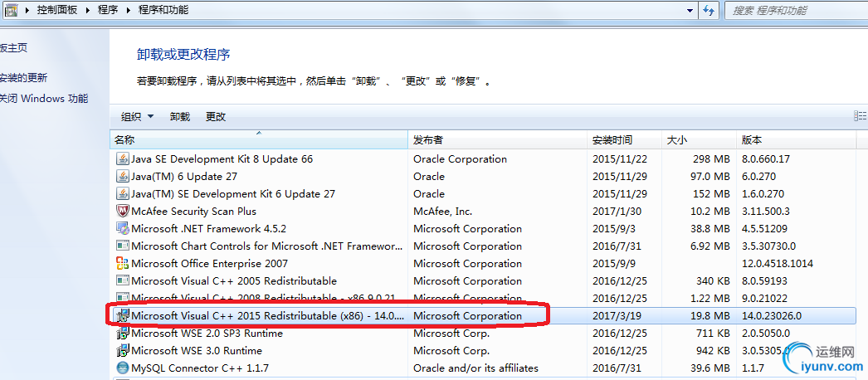Click the 程序和功能 breadcrumb
Viewport: 868px width, 380px height.
[163, 10]
